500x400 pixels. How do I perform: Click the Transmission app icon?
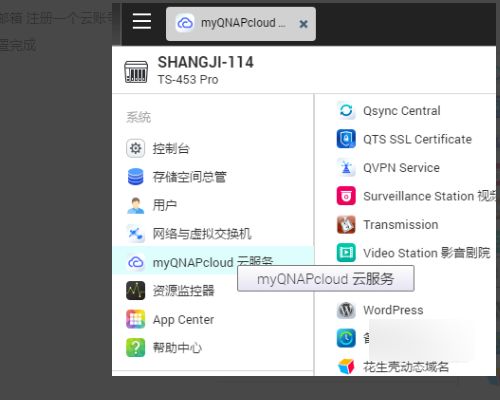[x=346, y=224]
